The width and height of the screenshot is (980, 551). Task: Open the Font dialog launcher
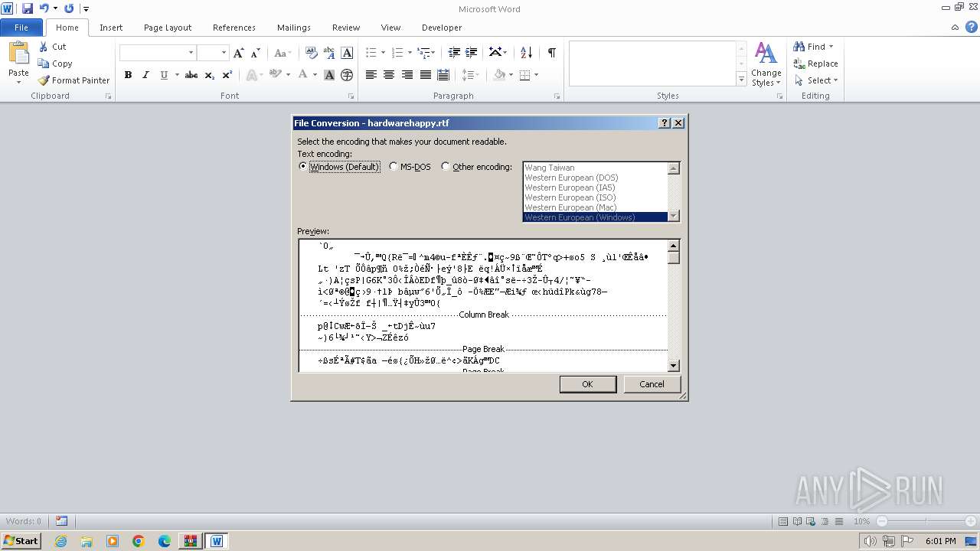point(351,96)
